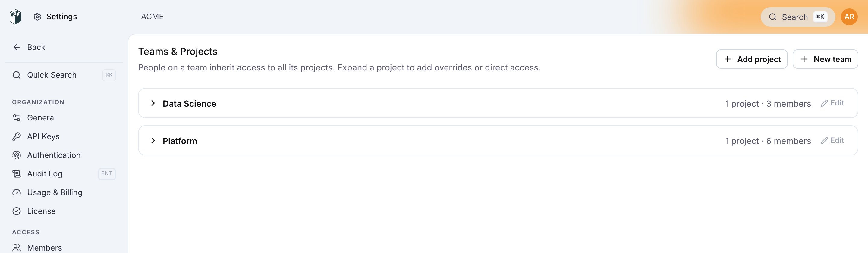
Task: Click '1 project · 3 members' text
Action: coord(768,103)
